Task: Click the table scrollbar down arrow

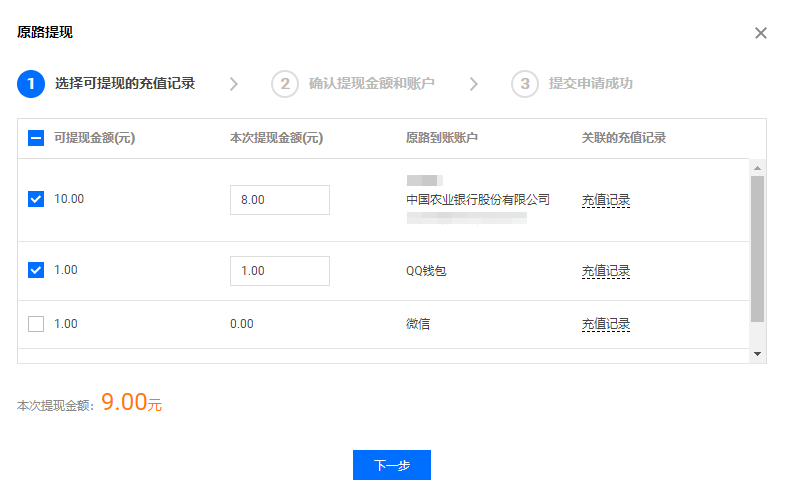Action: pyautogui.click(x=757, y=354)
